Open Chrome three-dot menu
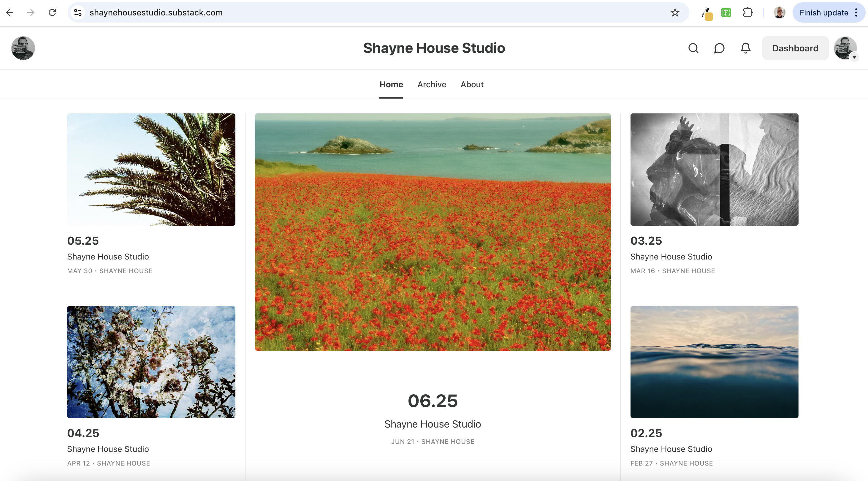 point(856,13)
